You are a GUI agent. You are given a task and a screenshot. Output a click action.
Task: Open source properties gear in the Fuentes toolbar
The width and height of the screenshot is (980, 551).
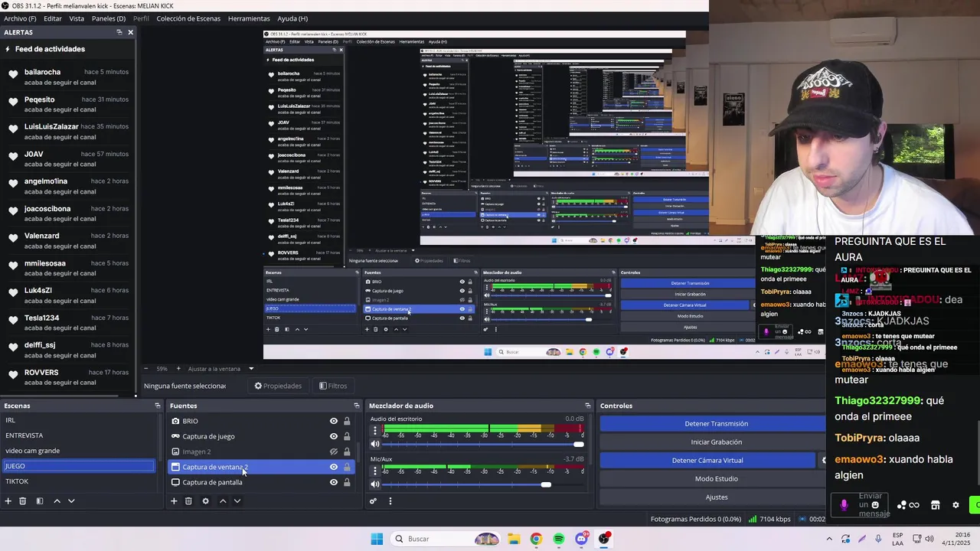(205, 501)
